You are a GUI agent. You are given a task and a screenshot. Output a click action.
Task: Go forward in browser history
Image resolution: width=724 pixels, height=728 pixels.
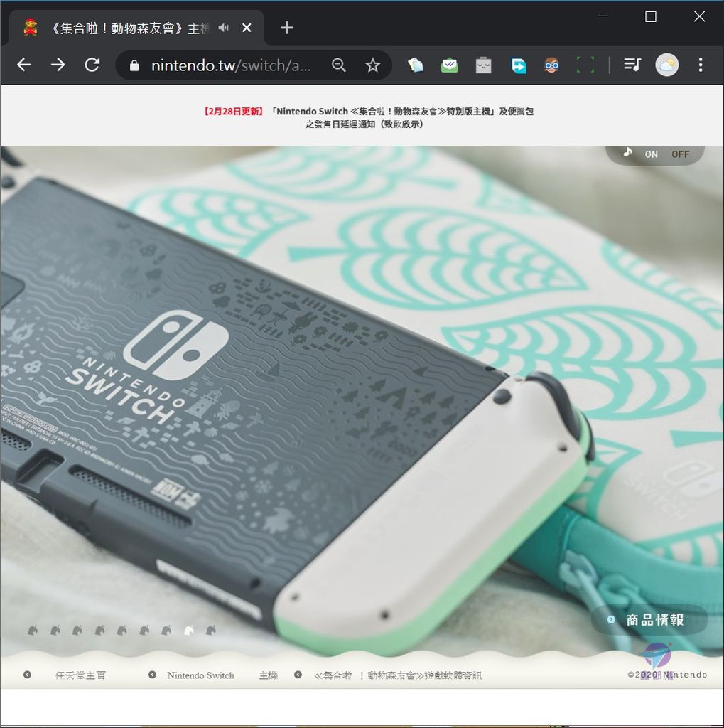[x=58, y=65]
